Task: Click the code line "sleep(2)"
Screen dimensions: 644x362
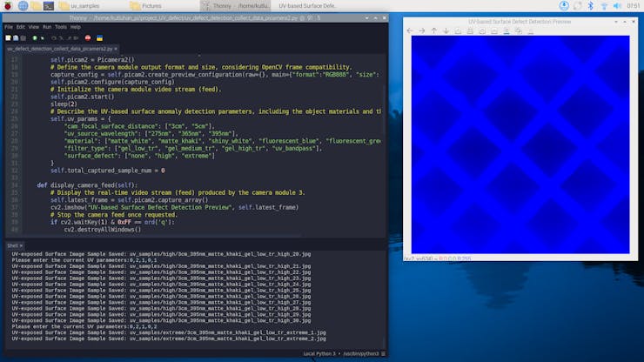Action: tap(64, 104)
